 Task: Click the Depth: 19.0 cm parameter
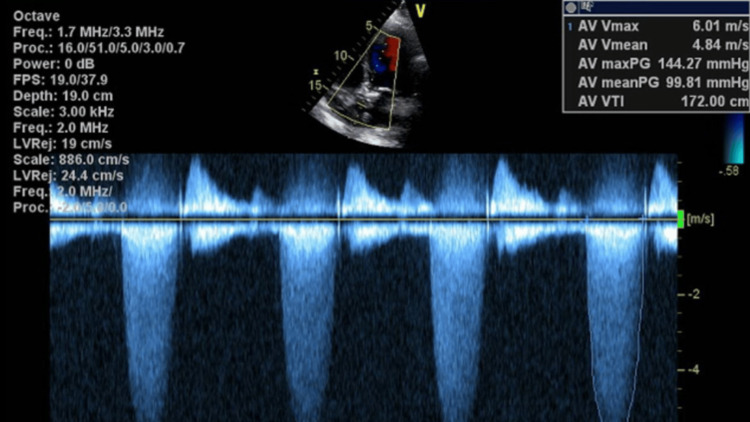tap(63, 96)
